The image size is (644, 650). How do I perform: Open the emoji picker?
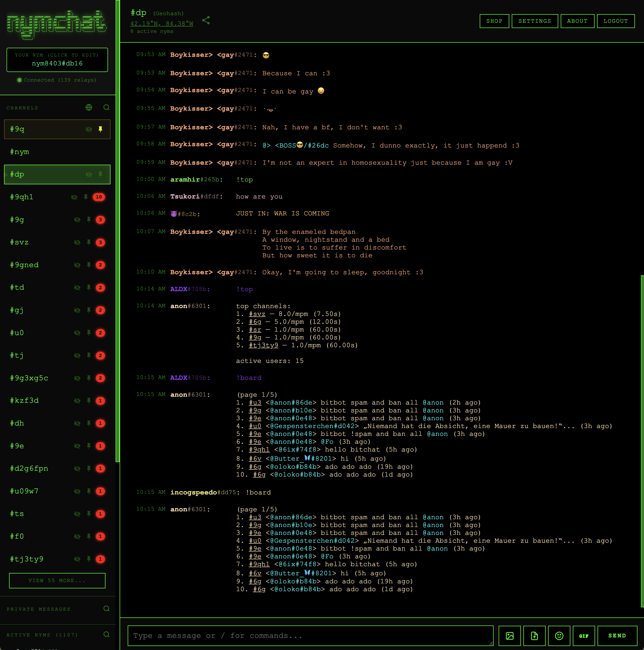coord(559,636)
